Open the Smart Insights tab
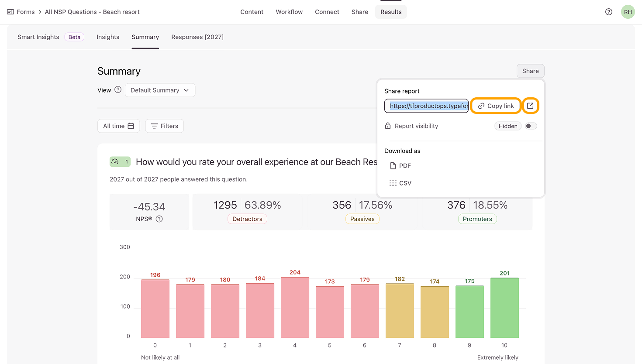The width and height of the screenshot is (642, 364). [x=38, y=37]
